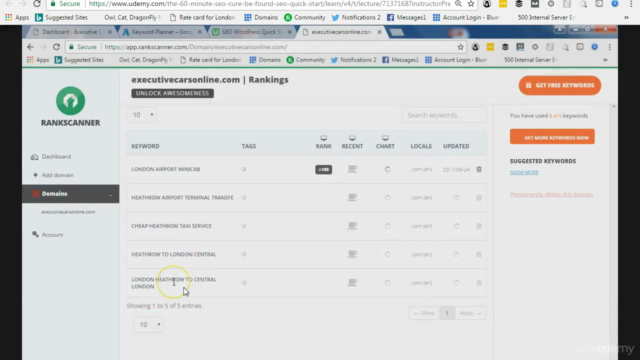Open the Dashboard sidebar item
Screen dimensions: 640x360
tap(51, 157)
